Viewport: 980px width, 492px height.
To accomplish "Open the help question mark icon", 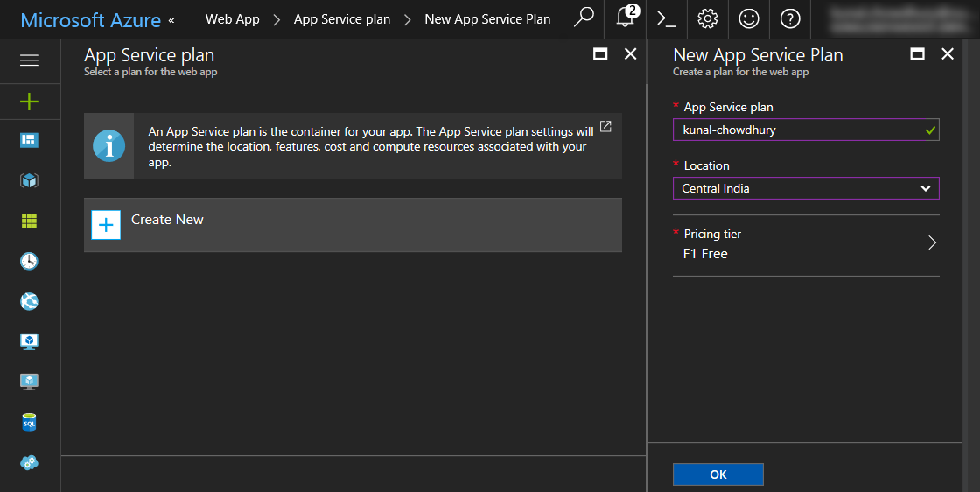I will 790,18.
